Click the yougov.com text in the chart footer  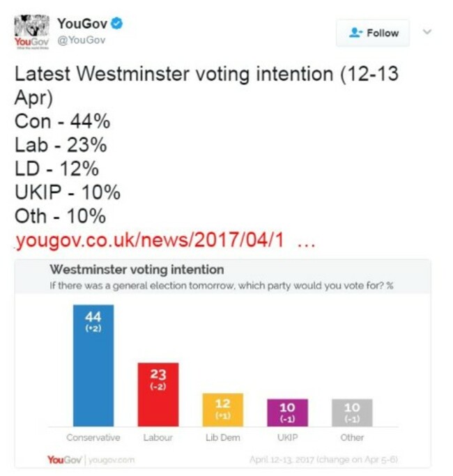click(112, 460)
